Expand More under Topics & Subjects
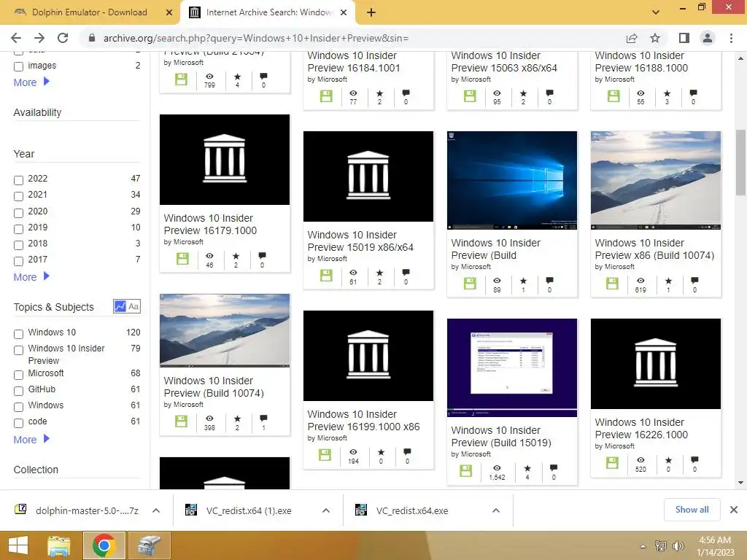 (x=31, y=439)
